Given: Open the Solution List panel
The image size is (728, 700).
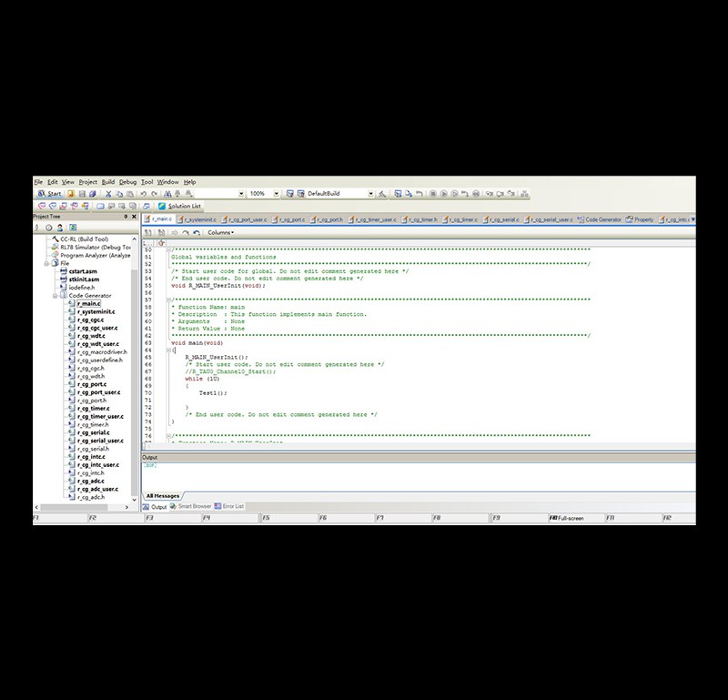Looking at the screenshot, I should [x=179, y=206].
